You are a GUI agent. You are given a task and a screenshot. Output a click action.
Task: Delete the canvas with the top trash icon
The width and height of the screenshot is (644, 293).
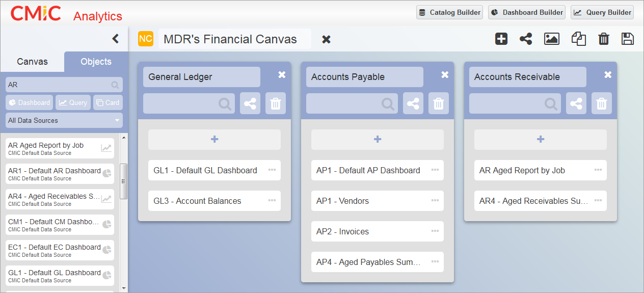click(604, 39)
